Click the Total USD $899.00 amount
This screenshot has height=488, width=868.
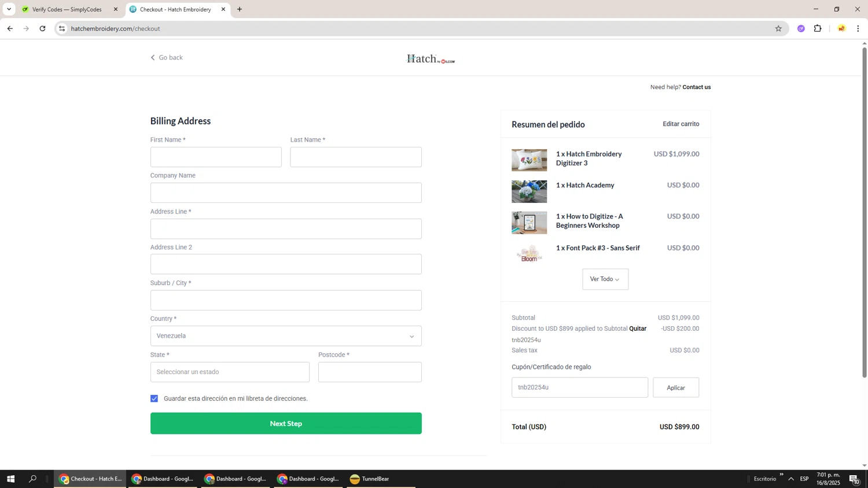tap(679, 427)
